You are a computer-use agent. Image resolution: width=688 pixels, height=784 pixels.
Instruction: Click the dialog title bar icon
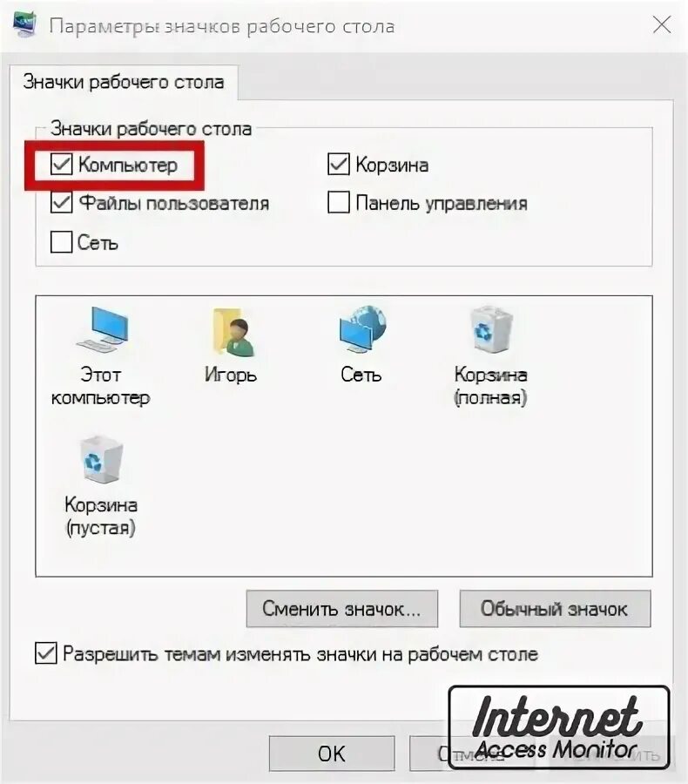pyautogui.click(x=24, y=24)
